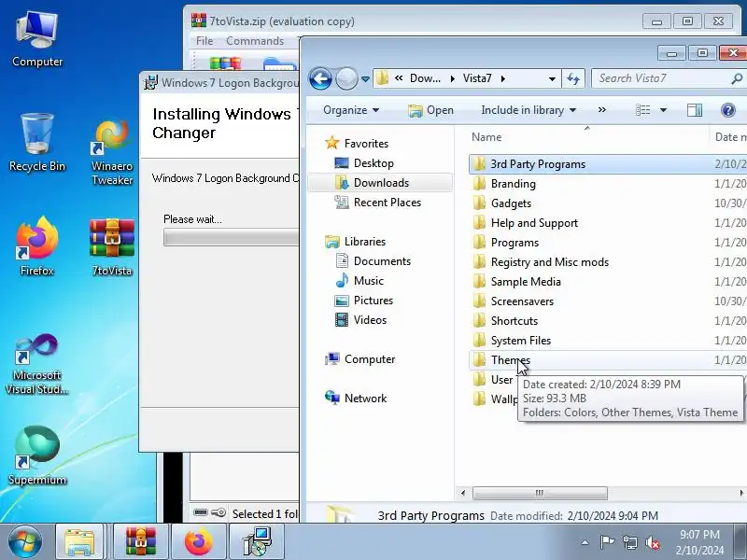This screenshot has width=747, height=560.
Task: Click Dow... breadcrumb in the address bar
Action: coord(425,78)
